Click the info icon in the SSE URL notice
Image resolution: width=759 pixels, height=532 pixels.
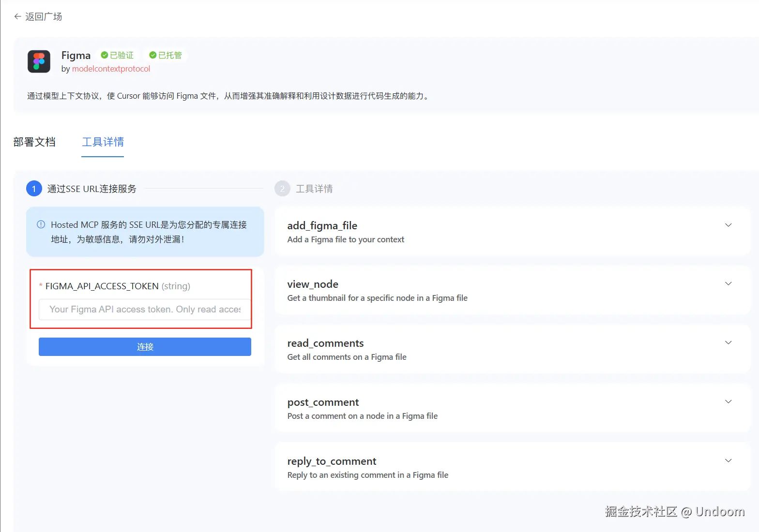[x=41, y=224]
